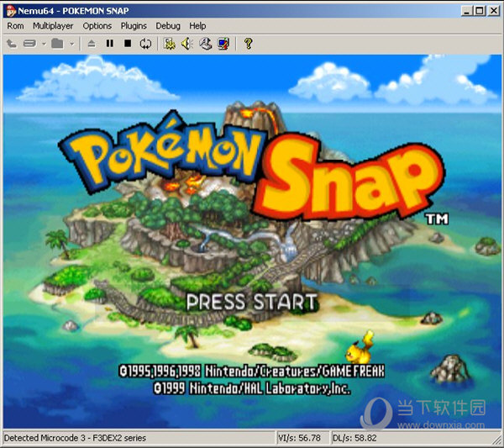Close the Nemu64 window
Screen dimensions: 504x448
(493, 11)
